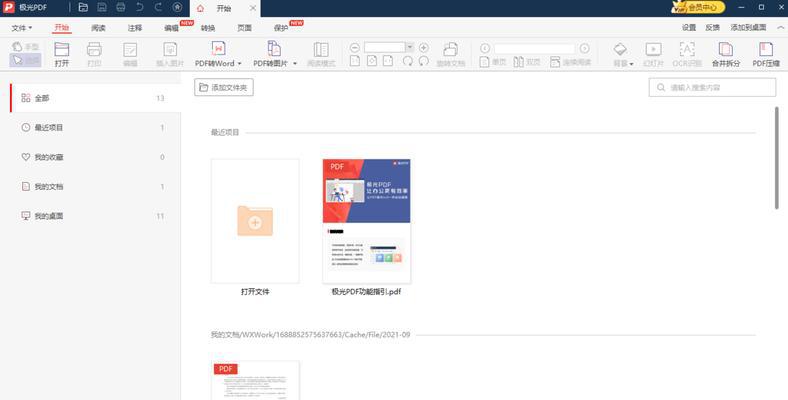This screenshot has height=400, width=788.
Task: Click the 反馈 (Feedback) link
Action: (x=713, y=28)
